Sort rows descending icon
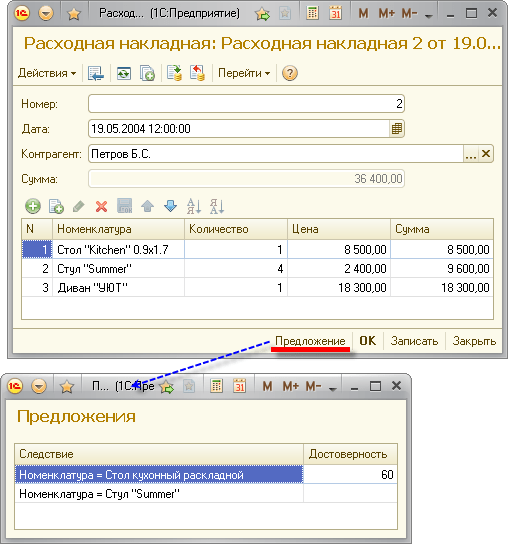The width and height of the screenshot is (508, 544). 217,206
